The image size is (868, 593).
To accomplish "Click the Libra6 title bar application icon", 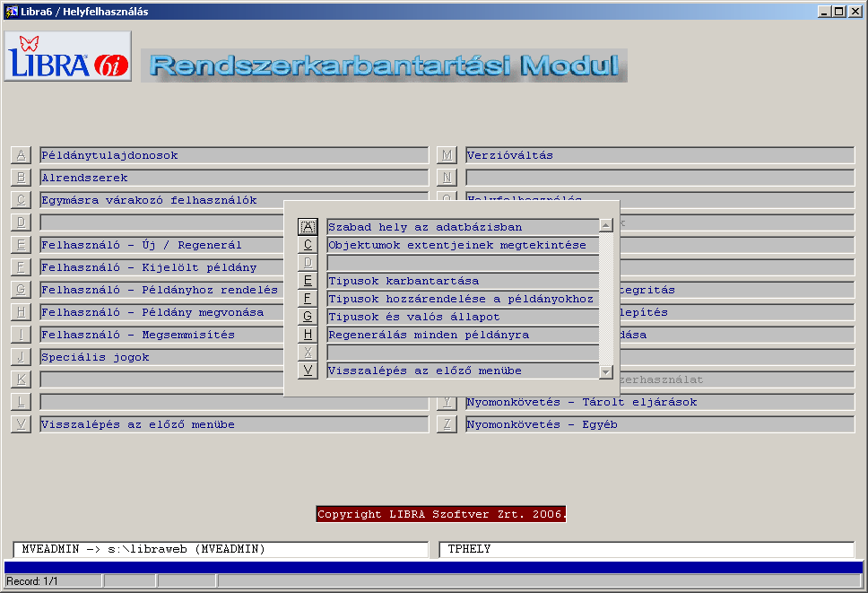I will click(x=11, y=11).
